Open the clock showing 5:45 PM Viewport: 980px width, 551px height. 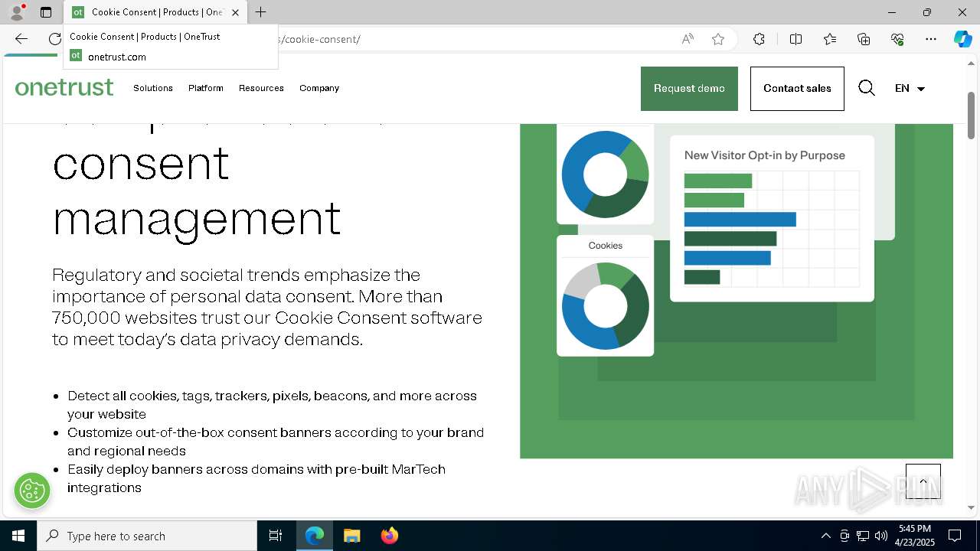click(915, 536)
